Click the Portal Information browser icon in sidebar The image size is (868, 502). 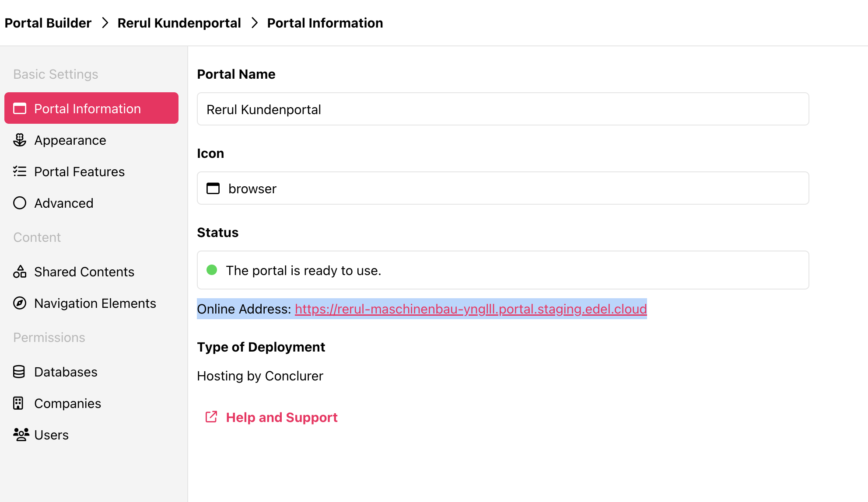coord(20,108)
